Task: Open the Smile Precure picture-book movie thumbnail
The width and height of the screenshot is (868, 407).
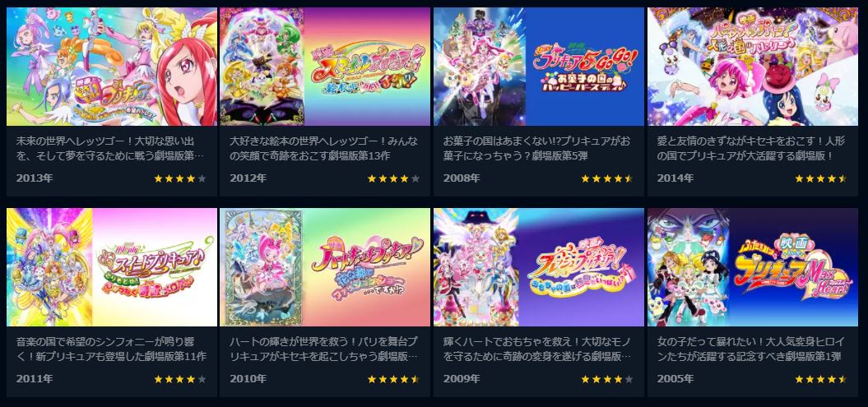Action: coord(325,67)
